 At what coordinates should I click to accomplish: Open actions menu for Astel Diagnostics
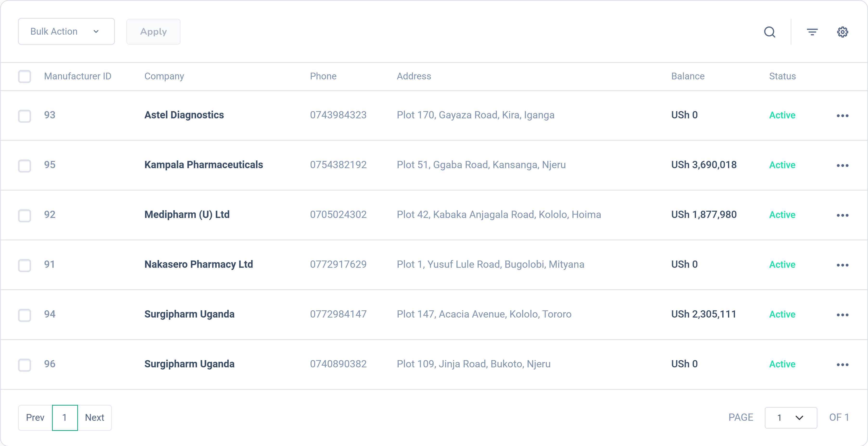(x=842, y=115)
